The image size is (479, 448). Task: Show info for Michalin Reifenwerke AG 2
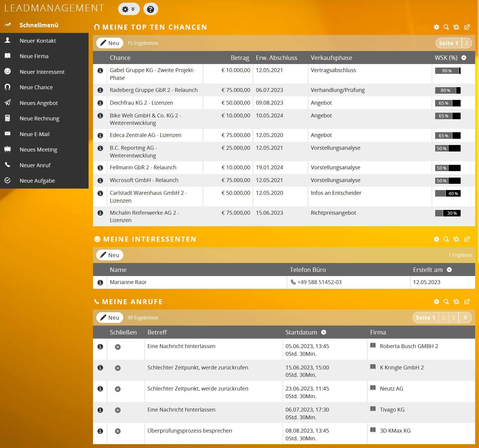point(100,213)
